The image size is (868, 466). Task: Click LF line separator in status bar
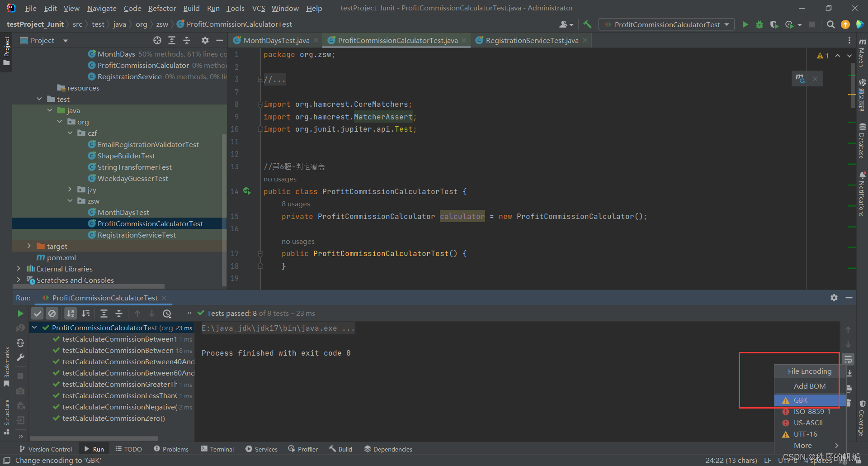point(768,460)
